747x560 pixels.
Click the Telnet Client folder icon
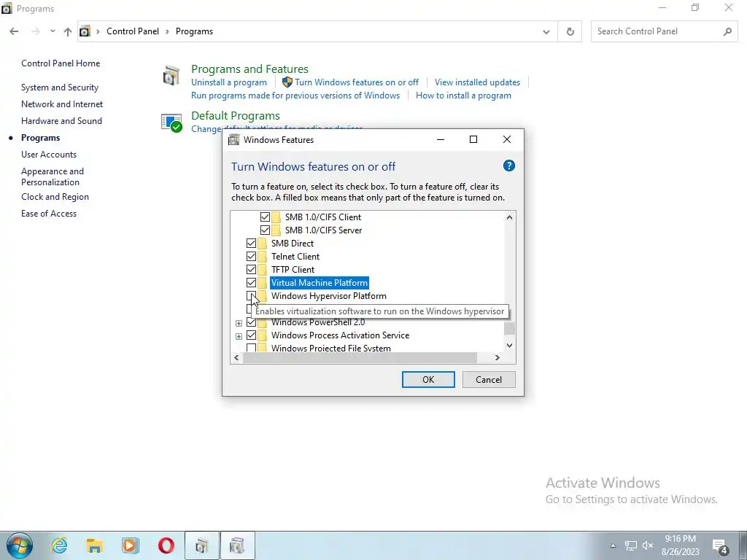tap(262, 257)
